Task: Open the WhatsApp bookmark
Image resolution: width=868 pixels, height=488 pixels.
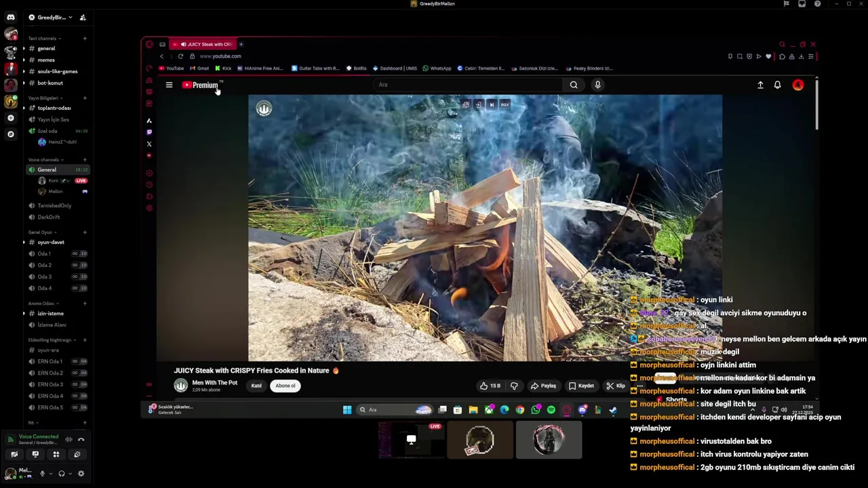Action: point(437,68)
